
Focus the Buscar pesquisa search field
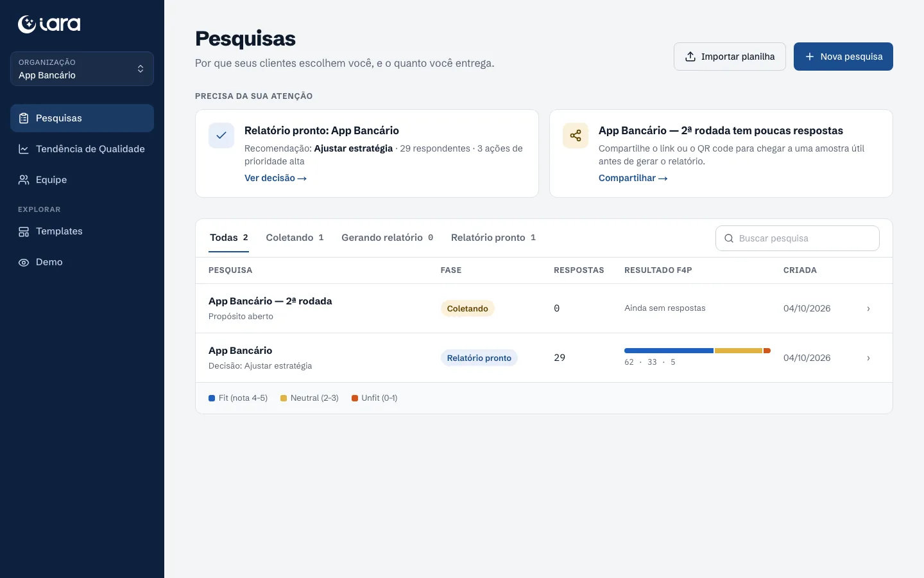[798, 238]
